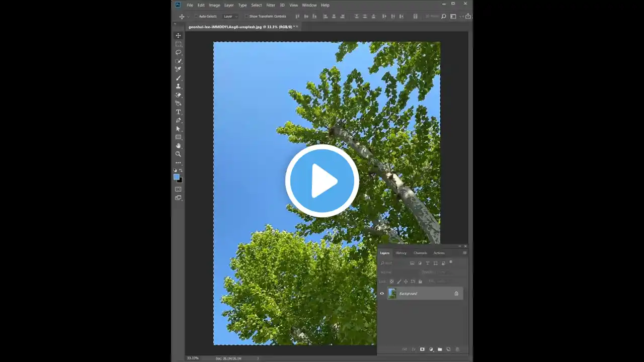
Task: Select the Zoom tool in the toolbar
Action: click(178, 154)
